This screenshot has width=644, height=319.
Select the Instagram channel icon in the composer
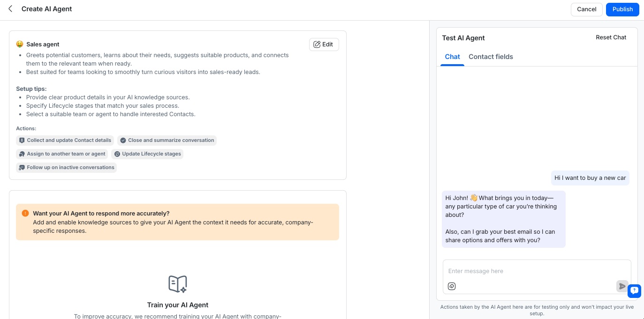451,286
